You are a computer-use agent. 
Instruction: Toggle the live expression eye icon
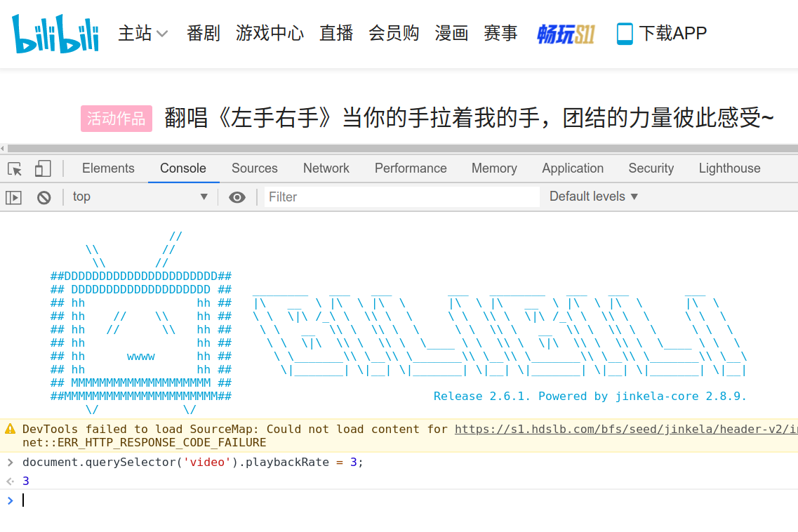pyautogui.click(x=237, y=197)
